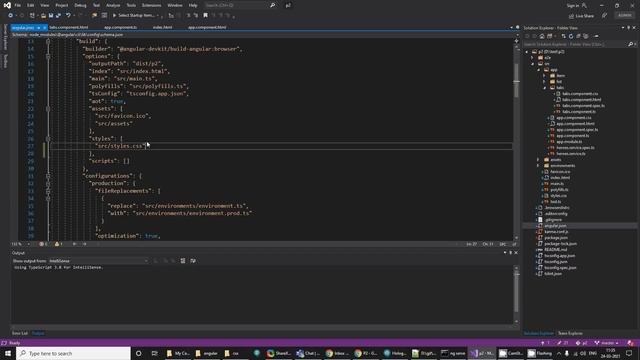Click the Start run arrow icon
Image resolution: width=640 pixels, height=360 pixels.
tap(115, 16)
